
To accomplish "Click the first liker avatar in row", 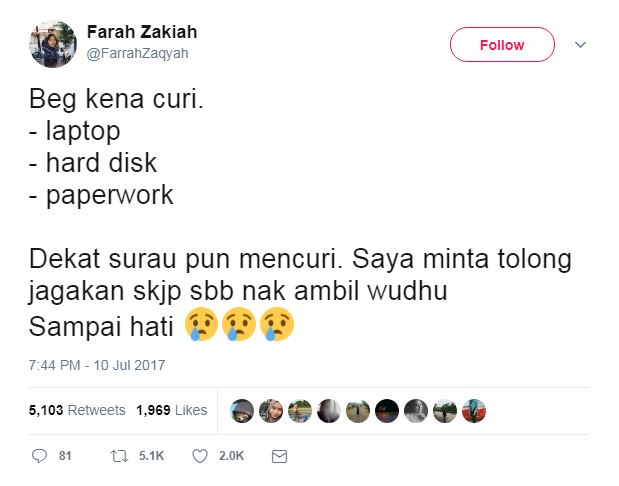I will (242, 411).
